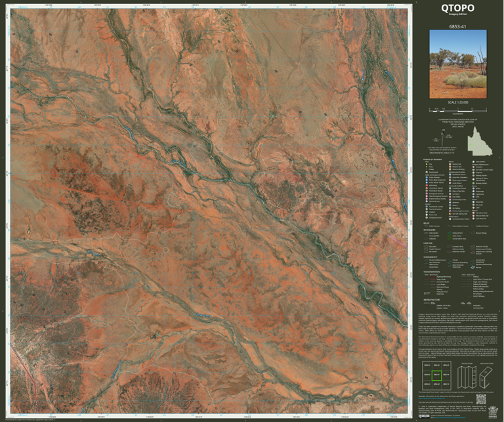The width and height of the screenshot is (504, 422).
Task: Click the BOUNDARIES legend heading
Action: [429, 230]
